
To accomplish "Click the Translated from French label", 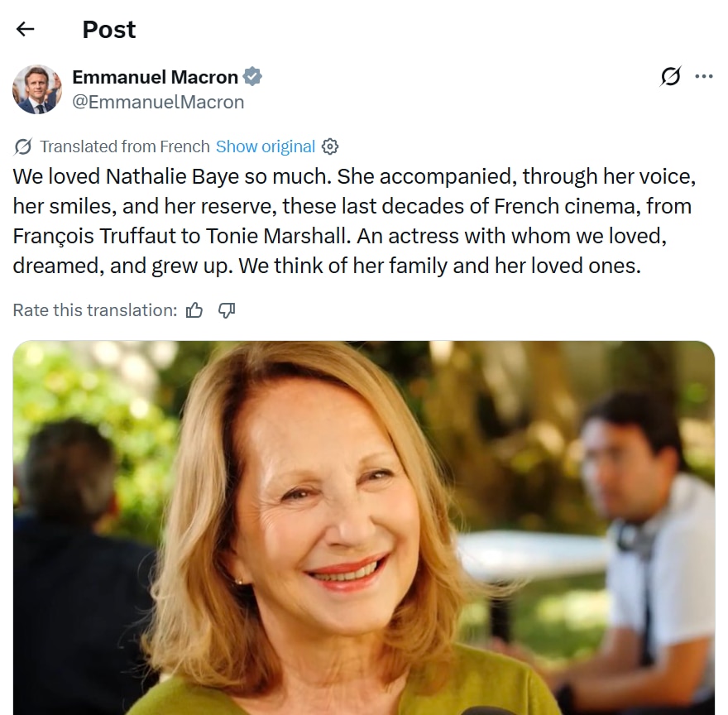I will 125,146.
